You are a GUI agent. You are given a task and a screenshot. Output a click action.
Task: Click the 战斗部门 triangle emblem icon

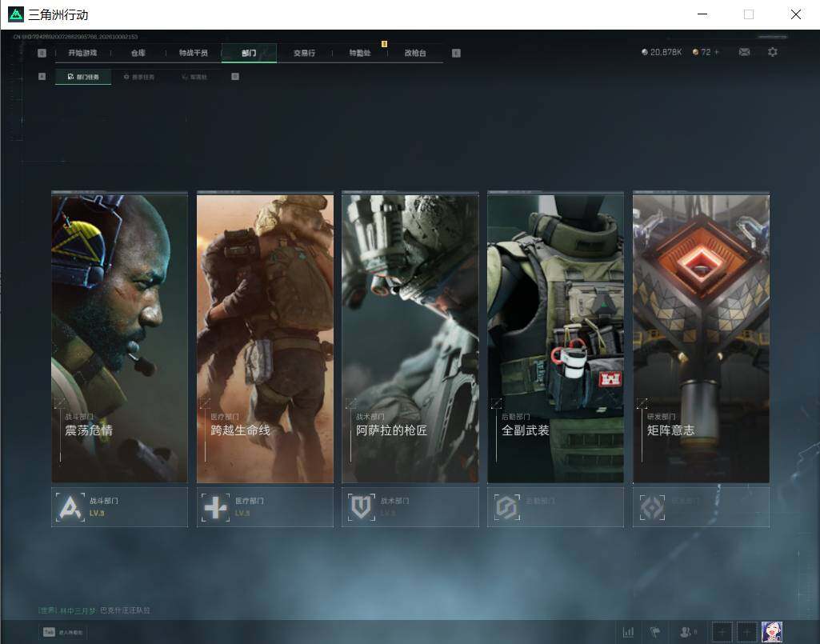[70, 507]
